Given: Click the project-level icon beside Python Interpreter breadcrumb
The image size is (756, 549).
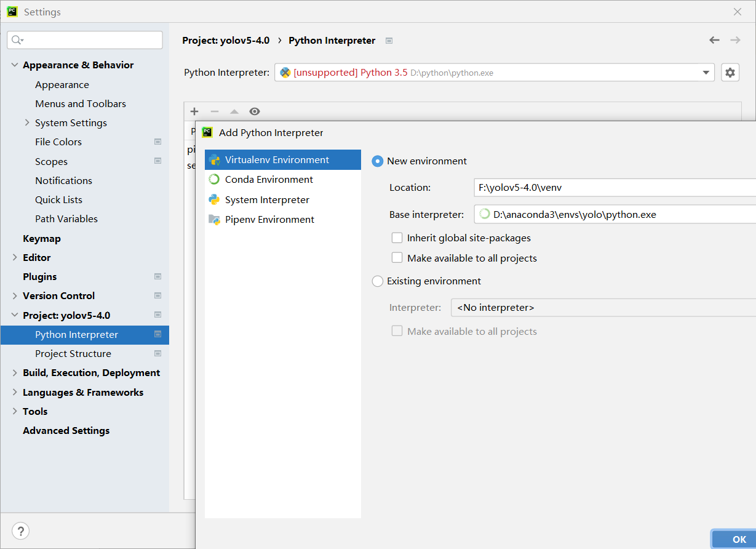Looking at the screenshot, I should click(x=389, y=41).
